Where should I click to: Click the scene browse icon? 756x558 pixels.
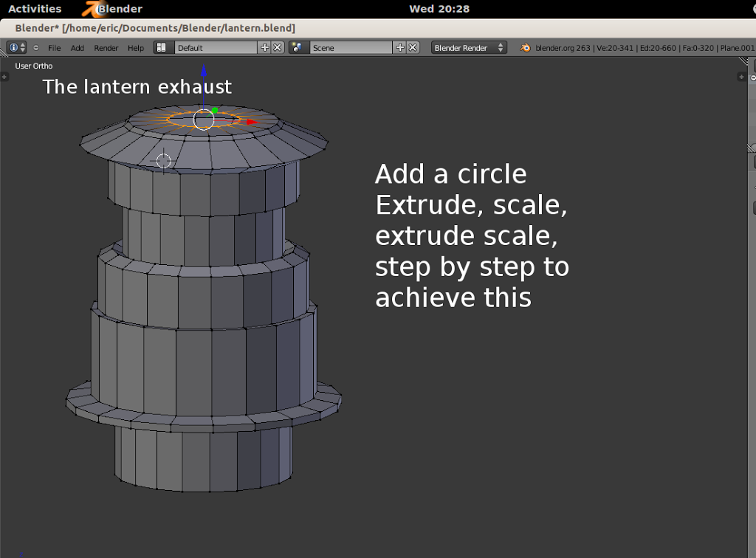[298, 47]
